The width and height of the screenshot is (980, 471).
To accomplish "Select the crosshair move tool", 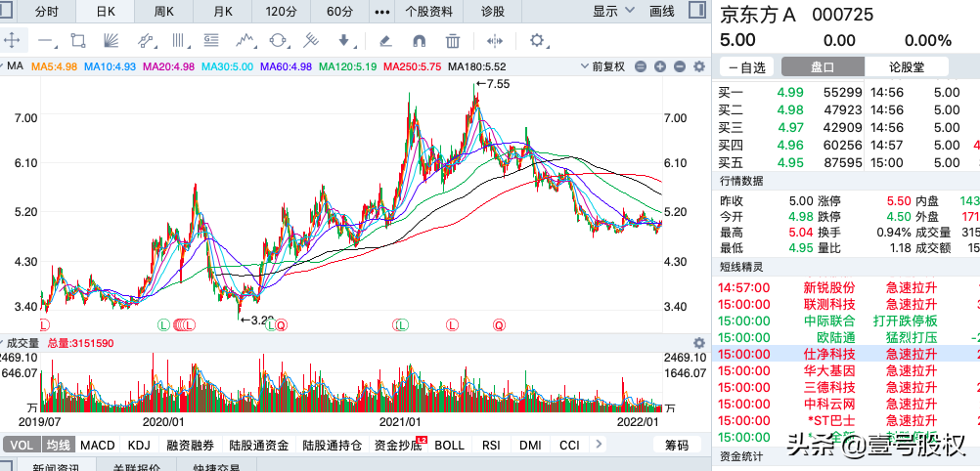I will pyautogui.click(x=12, y=41).
